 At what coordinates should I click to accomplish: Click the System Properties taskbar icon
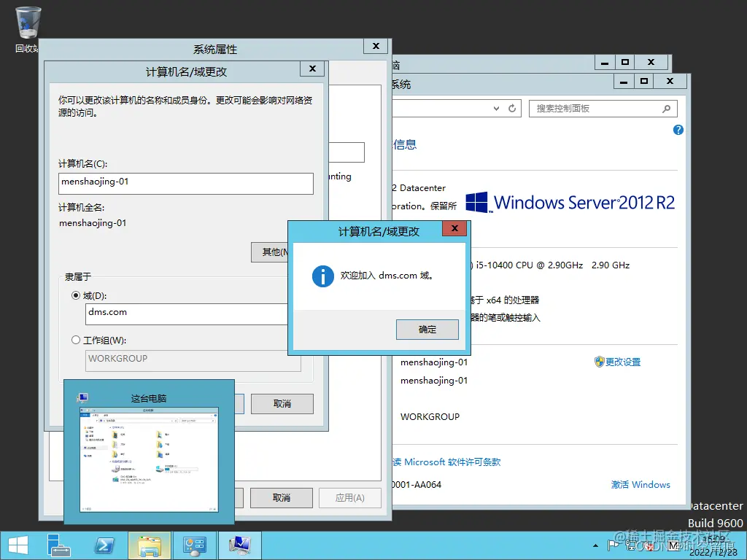(239, 545)
